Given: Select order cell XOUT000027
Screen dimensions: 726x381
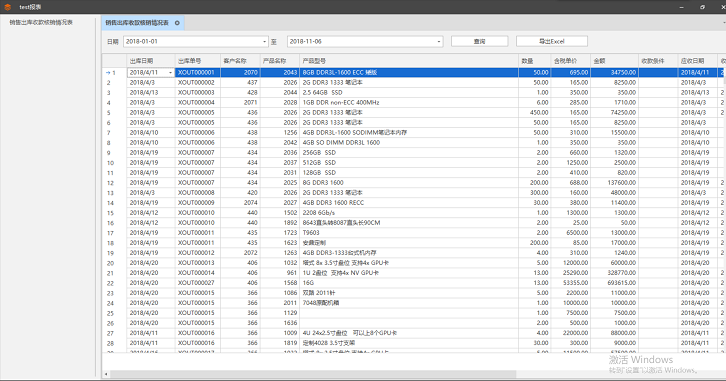Looking at the screenshot, I should [x=198, y=283].
